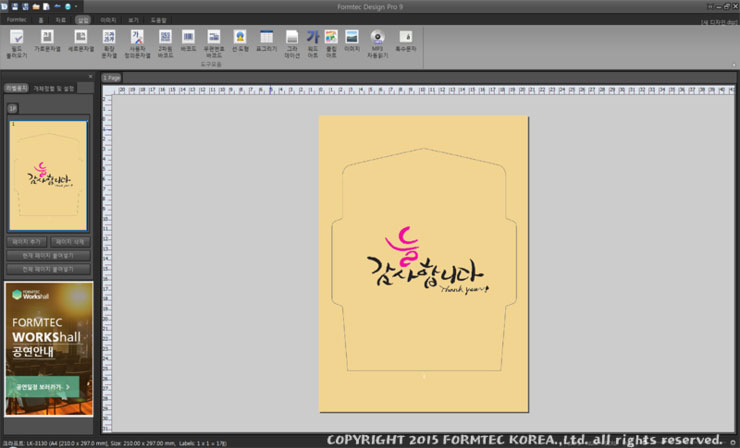This screenshot has width=740, height=448.
Task: Open the 표그리기 table drawing tool
Action: click(266, 41)
